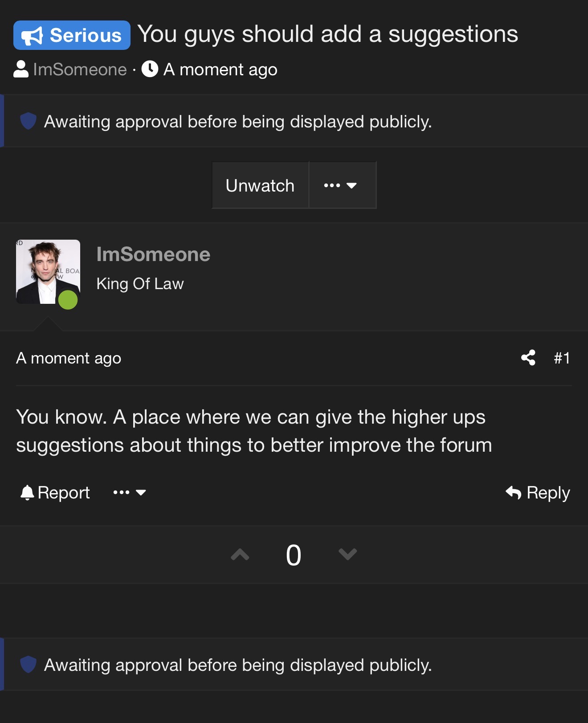Upvote the post with up arrow
Image resolution: width=588 pixels, height=723 pixels.
240,555
